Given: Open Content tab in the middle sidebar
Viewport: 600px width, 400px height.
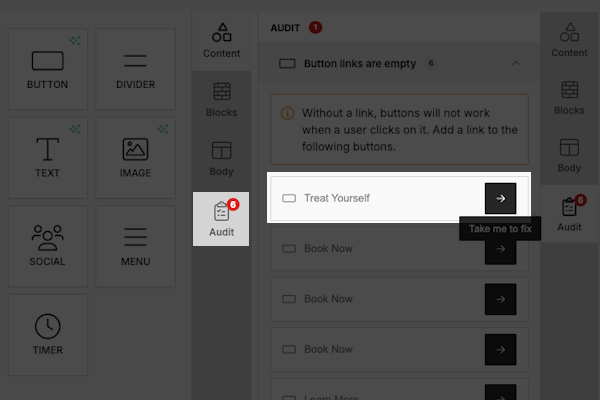Looking at the screenshot, I should [221, 38].
